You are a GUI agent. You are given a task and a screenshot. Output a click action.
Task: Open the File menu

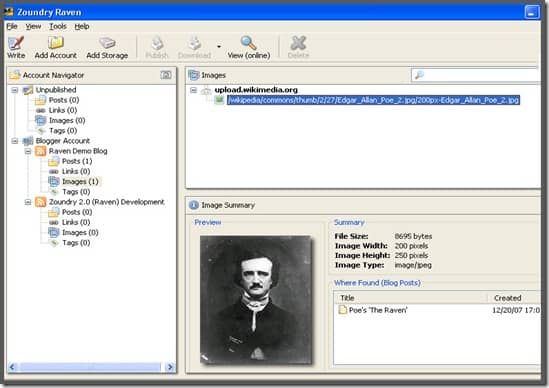tap(12, 26)
